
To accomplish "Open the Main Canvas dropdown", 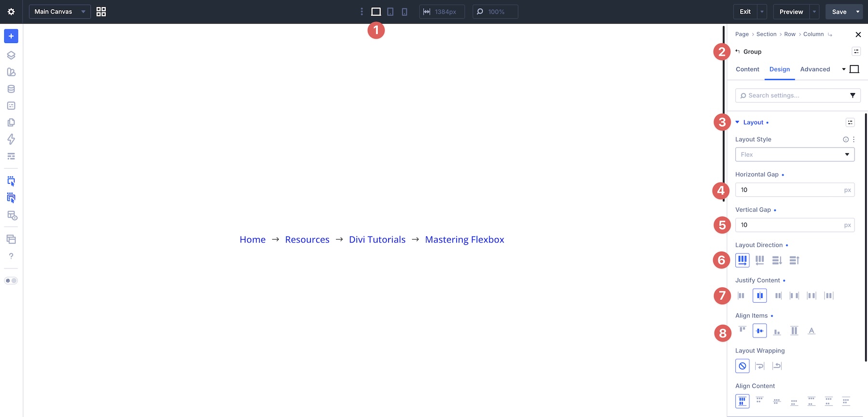I will [60, 12].
